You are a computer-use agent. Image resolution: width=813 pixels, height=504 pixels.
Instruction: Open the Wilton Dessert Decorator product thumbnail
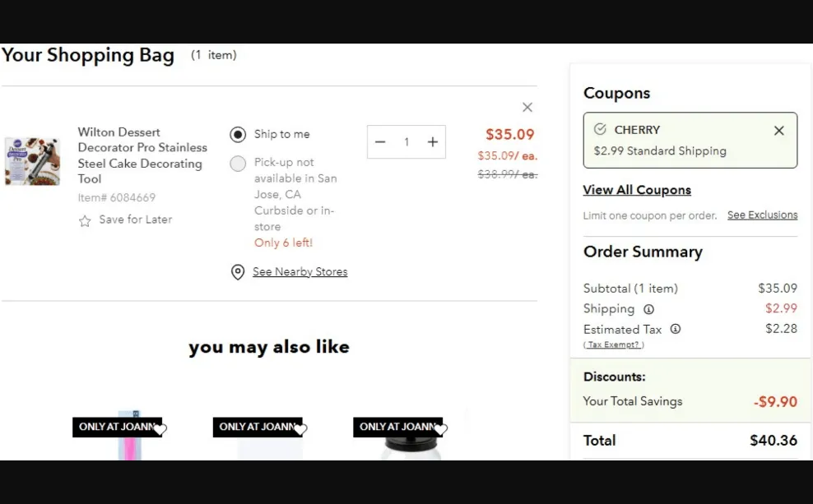point(32,161)
